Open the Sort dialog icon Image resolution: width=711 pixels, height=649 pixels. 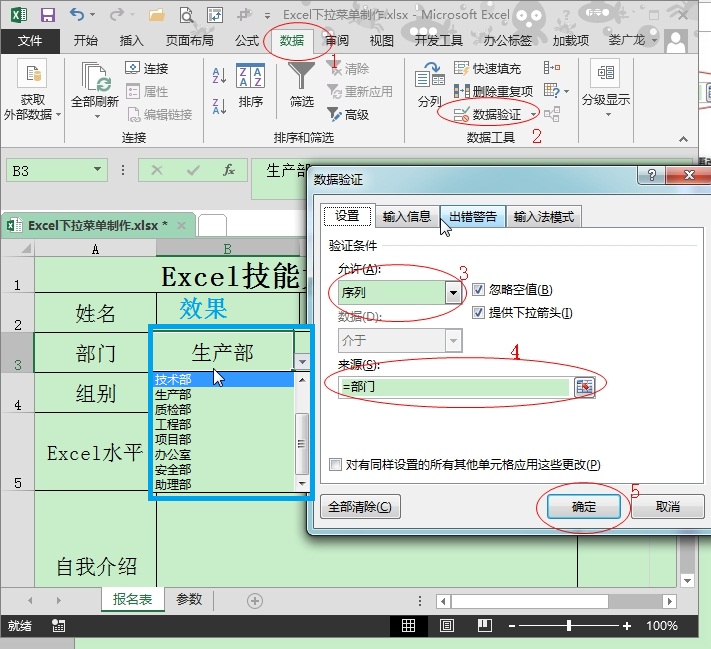[250, 75]
